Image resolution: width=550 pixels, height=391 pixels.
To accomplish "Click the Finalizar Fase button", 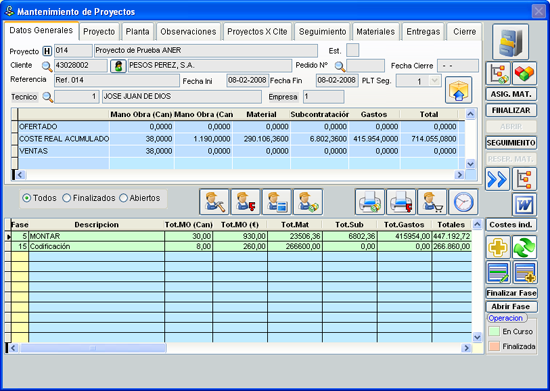I will pyautogui.click(x=512, y=293).
